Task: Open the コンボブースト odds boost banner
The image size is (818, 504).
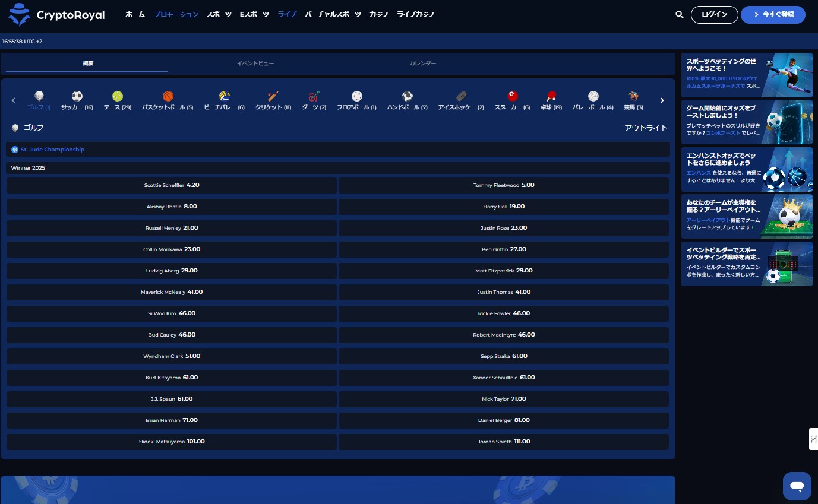Action: pyautogui.click(x=747, y=122)
